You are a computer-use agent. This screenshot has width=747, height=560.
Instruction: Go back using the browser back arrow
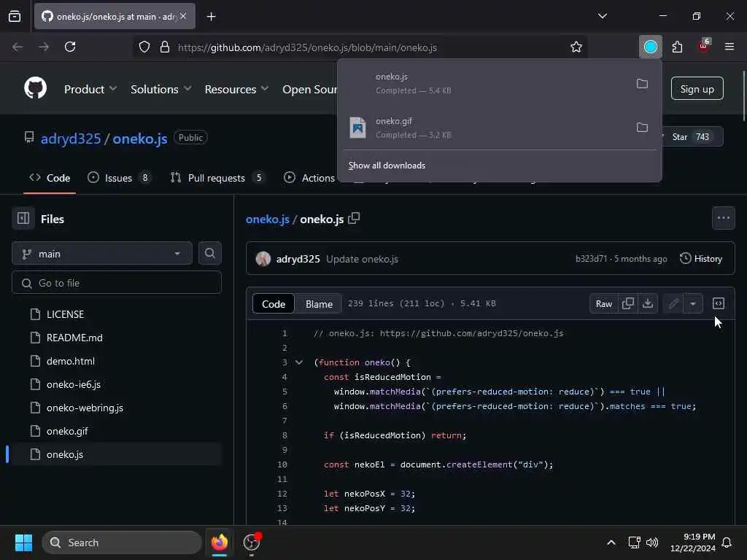click(x=18, y=47)
